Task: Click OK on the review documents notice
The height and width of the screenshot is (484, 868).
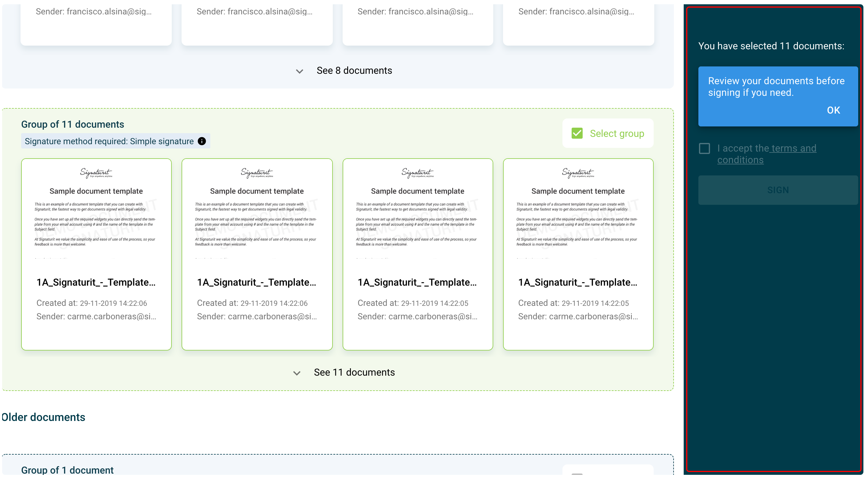Action: pos(833,110)
